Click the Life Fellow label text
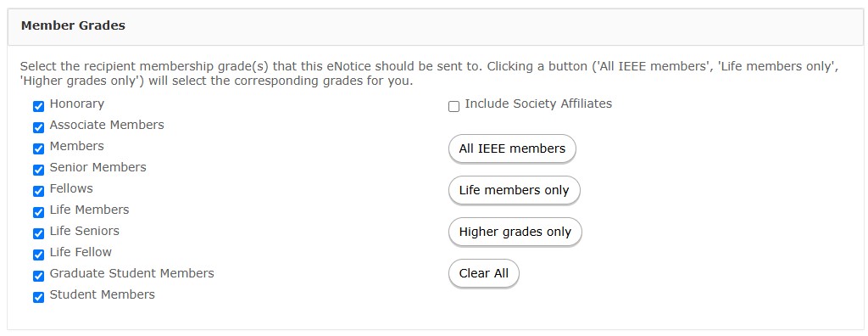The height and width of the screenshot is (336, 868). 81,252
